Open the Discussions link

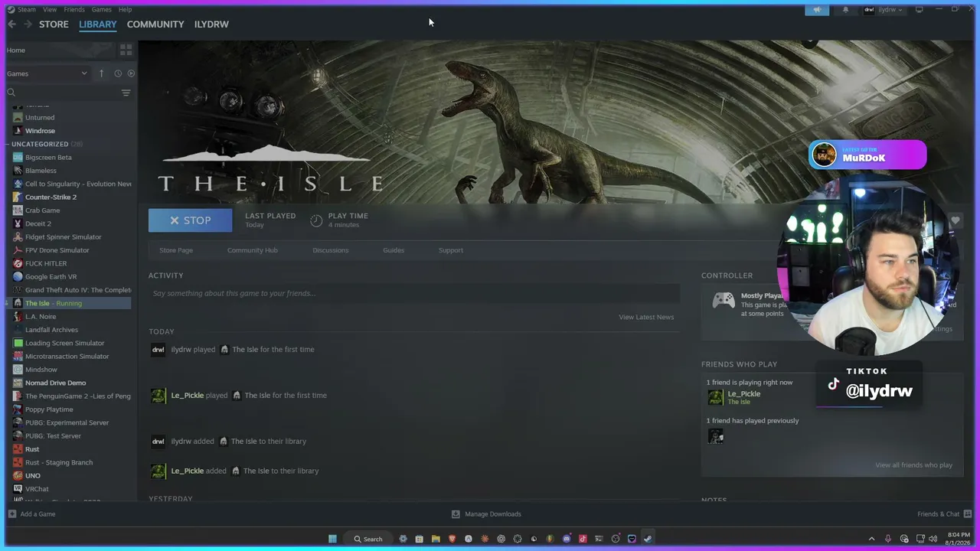pos(331,250)
